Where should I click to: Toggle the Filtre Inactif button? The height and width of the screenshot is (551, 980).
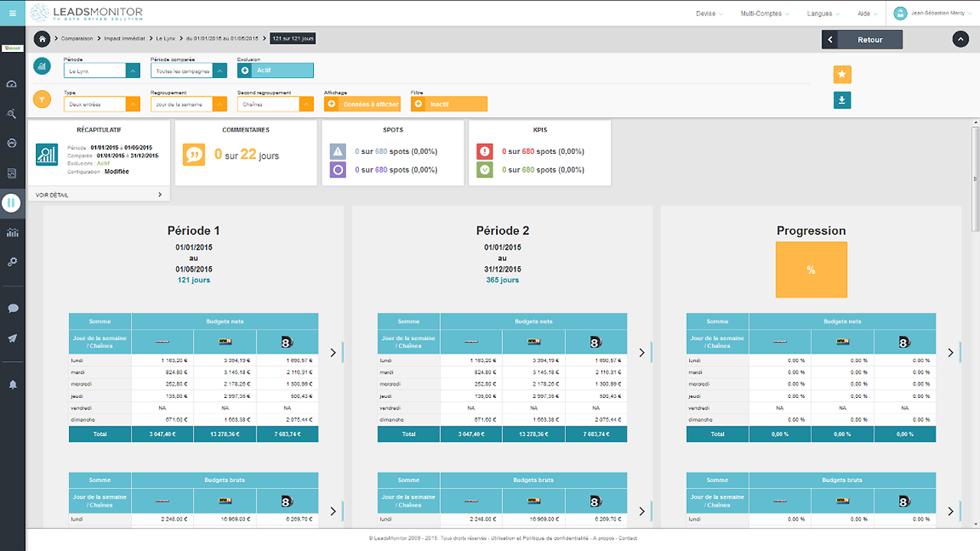point(449,104)
